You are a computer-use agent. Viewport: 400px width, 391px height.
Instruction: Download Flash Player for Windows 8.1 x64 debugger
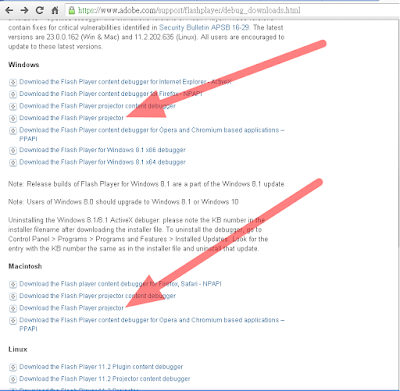(102, 162)
